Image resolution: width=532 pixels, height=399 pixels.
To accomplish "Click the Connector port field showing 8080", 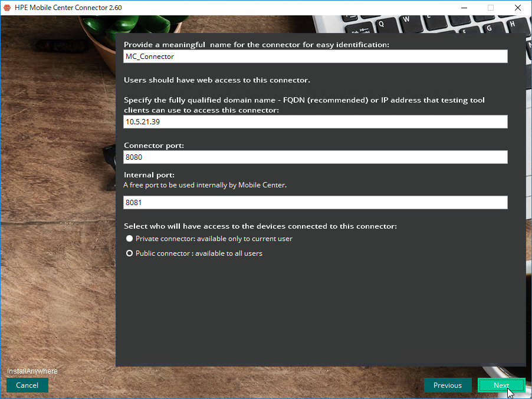I will click(316, 157).
